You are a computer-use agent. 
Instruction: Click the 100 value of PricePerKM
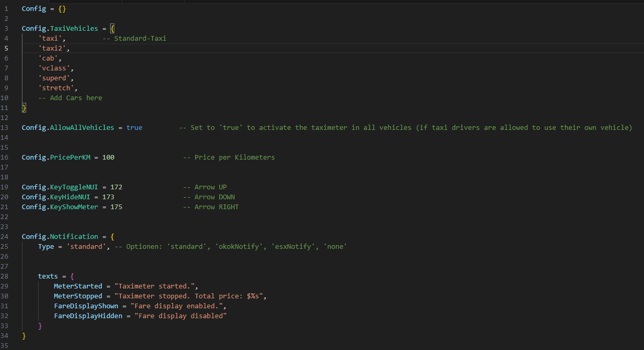tap(109, 158)
